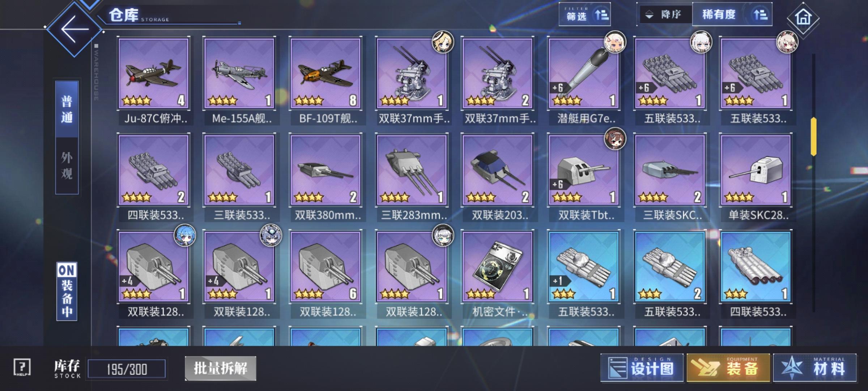Click the 批量拆解 bulk dismantle button
The width and height of the screenshot is (868, 391).
(221, 368)
